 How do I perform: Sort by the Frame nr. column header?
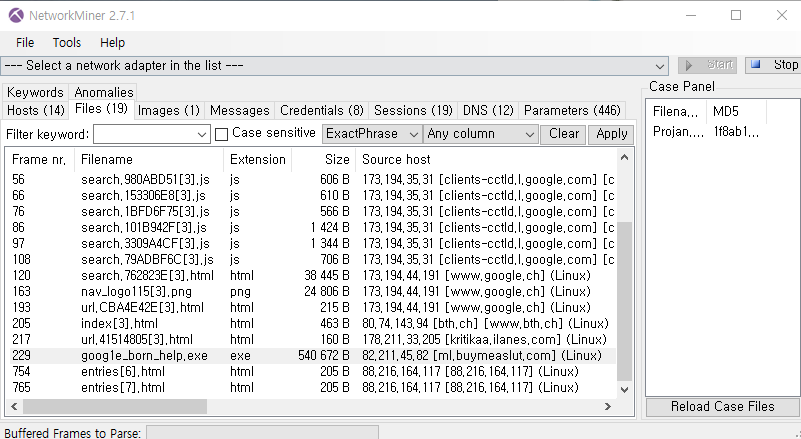(39, 159)
